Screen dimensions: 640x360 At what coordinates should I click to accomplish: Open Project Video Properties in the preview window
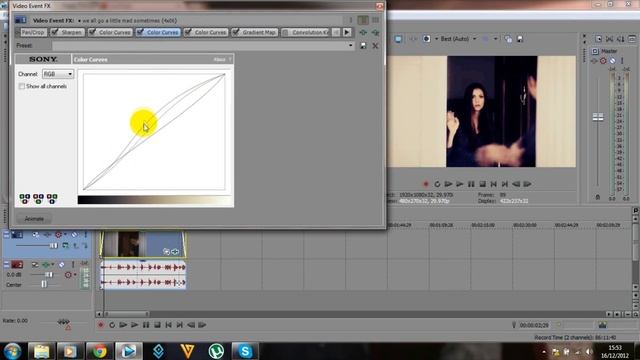pos(398,39)
